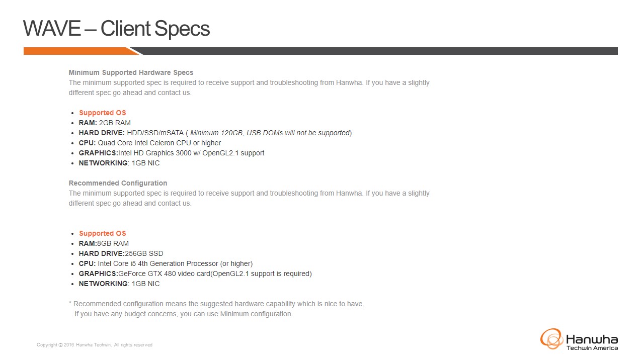Click the Intel HD Graphics 3000 line

pos(171,153)
